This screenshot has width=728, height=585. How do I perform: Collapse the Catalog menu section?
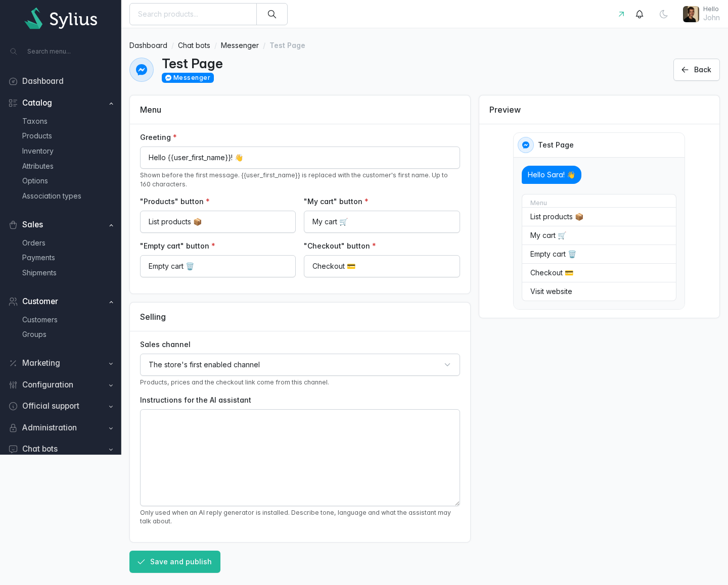coord(111,104)
